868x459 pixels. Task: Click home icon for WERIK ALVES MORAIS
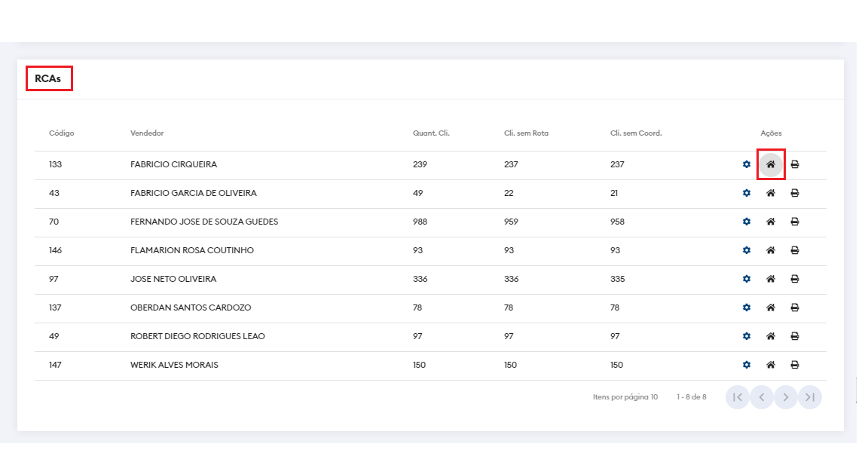pyautogui.click(x=771, y=365)
